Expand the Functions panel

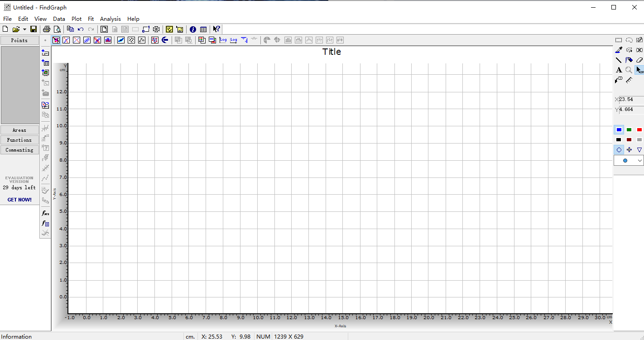point(19,140)
